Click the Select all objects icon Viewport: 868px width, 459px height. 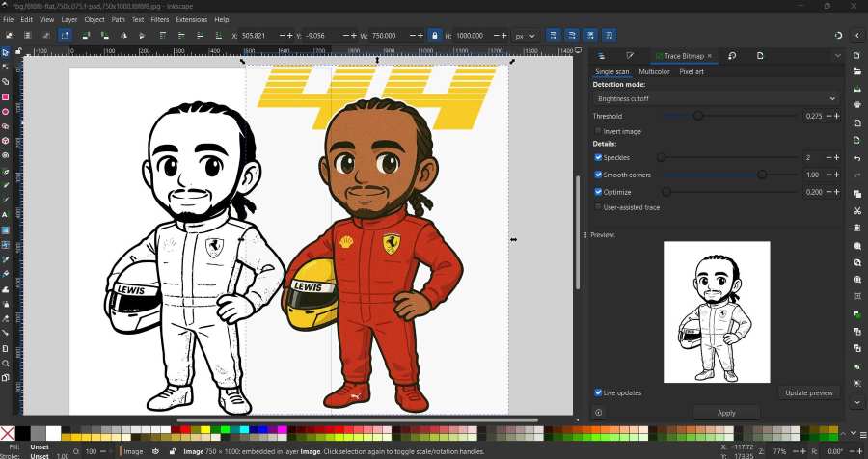[x=10, y=36]
